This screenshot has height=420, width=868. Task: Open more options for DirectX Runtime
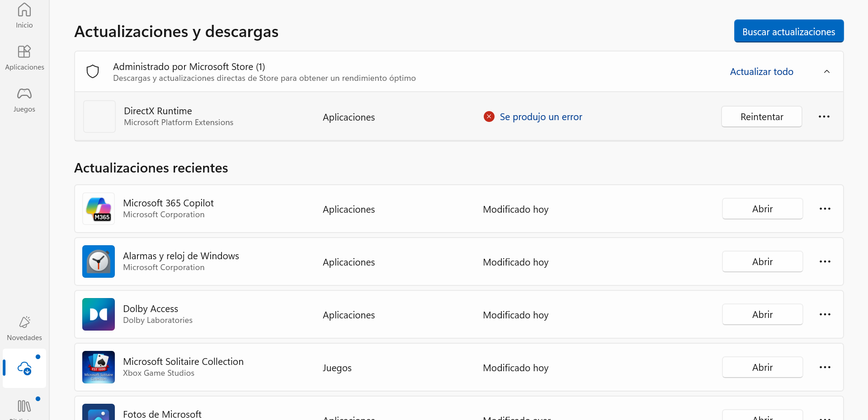tap(824, 117)
